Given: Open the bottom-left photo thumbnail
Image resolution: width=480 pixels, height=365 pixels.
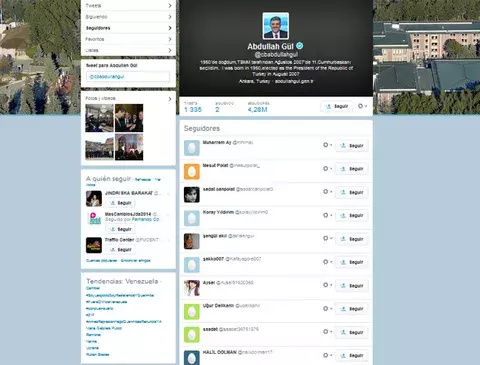Looking at the screenshot, I should click(x=99, y=147).
